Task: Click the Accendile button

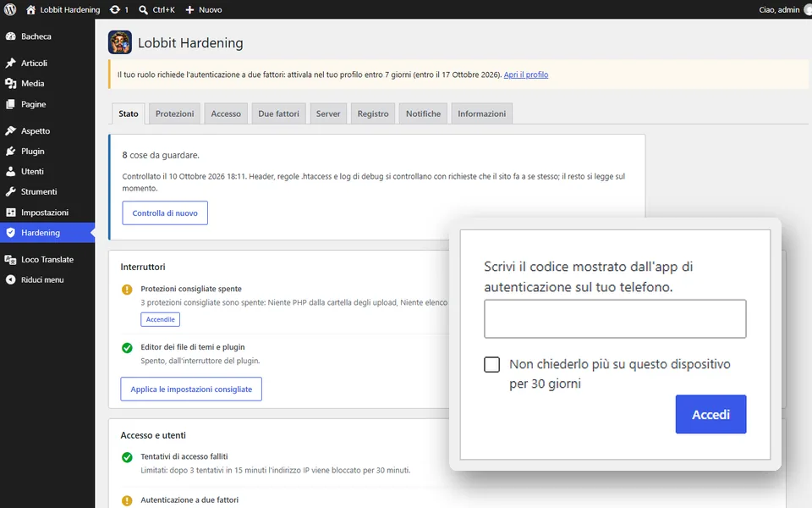Action: pos(160,319)
